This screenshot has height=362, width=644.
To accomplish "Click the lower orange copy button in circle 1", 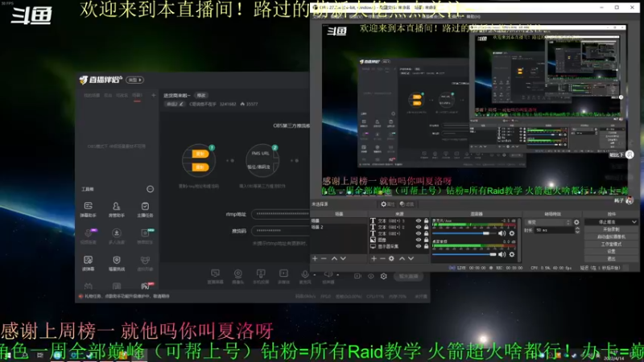I will pyautogui.click(x=200, y=167).
